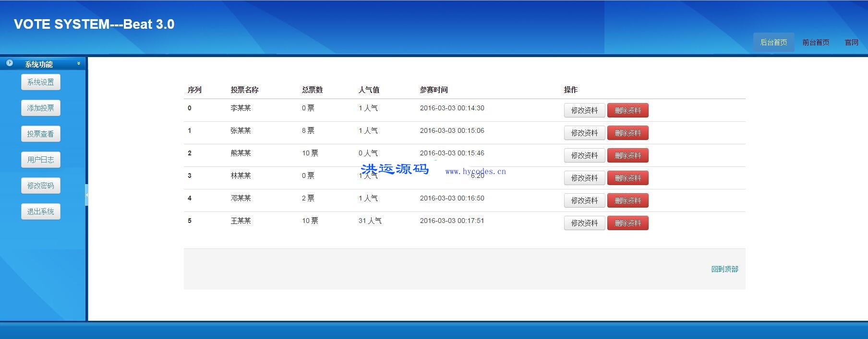This screenshot has height=339, width=868.
Task: Select the name 熊某某
Action: (241, 153)
